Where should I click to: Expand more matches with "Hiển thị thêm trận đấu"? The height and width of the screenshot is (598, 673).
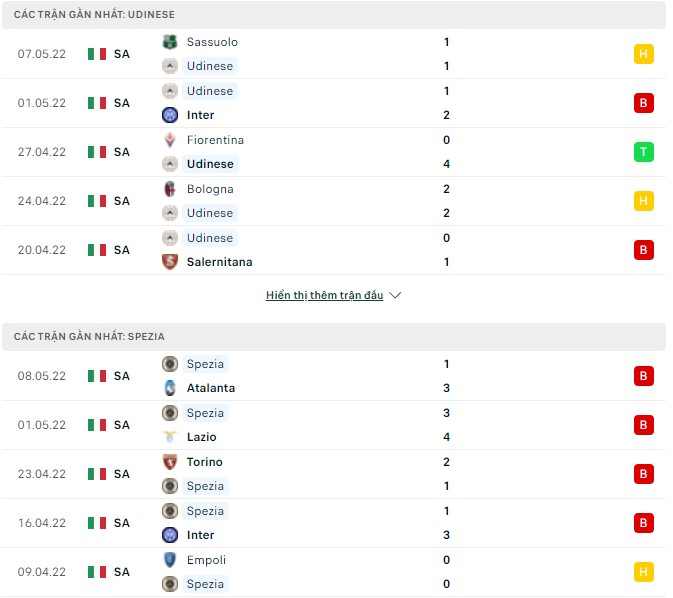324,296
